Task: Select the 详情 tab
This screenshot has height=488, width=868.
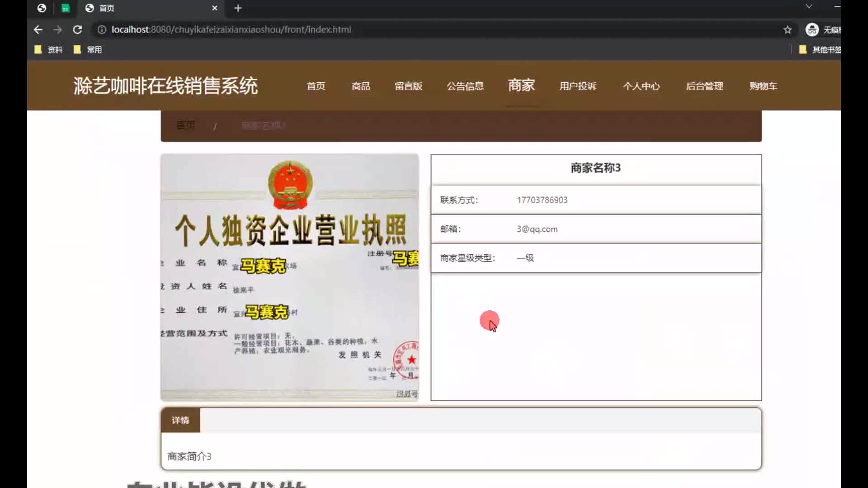Action: click(x=180, y=420)
